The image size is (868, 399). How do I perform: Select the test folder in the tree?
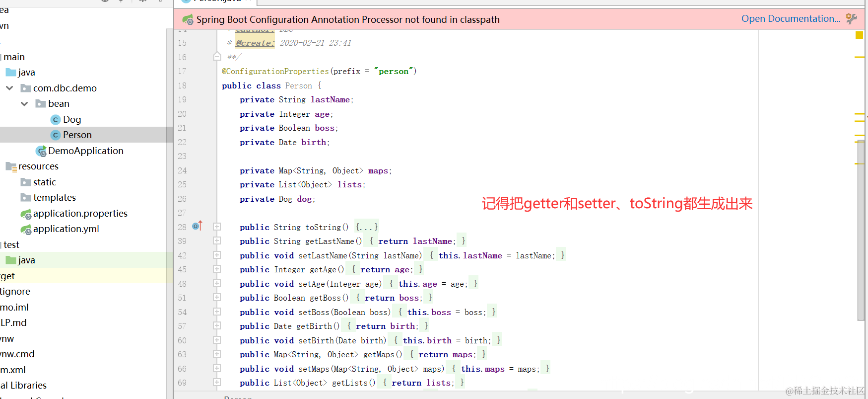tap(11, 244)
